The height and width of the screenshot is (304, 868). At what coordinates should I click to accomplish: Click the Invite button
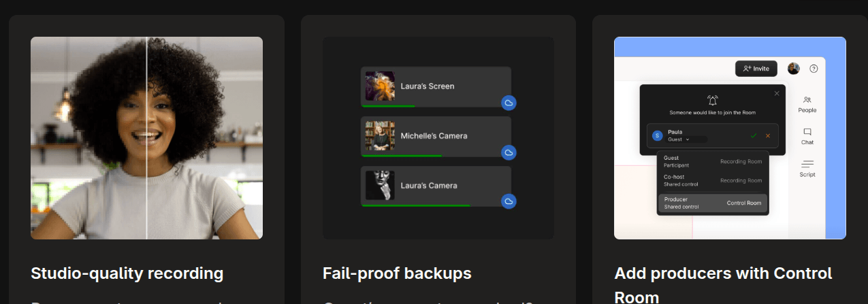(x=756, y=69)
